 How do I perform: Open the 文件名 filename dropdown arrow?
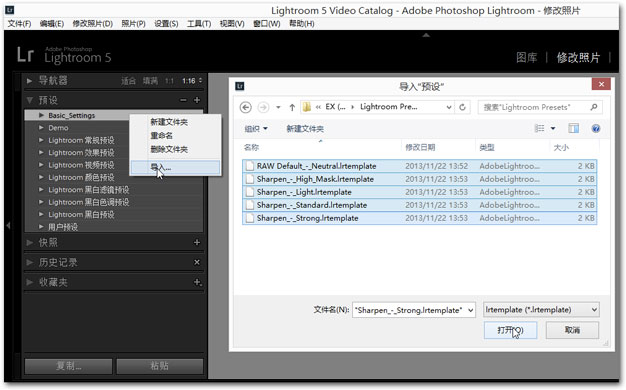(471, 310)
